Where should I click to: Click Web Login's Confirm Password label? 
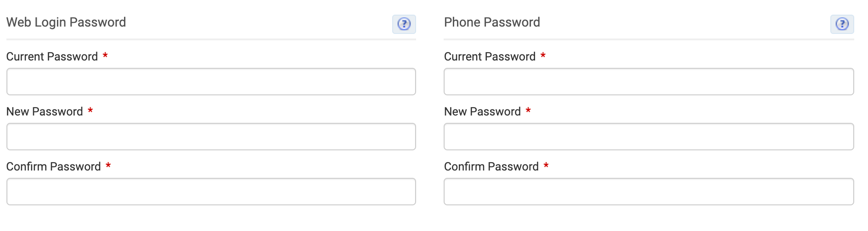53,166
